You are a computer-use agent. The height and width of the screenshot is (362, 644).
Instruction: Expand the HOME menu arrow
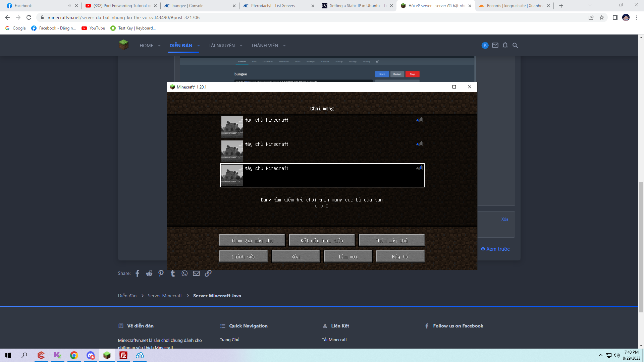(159, 46)
